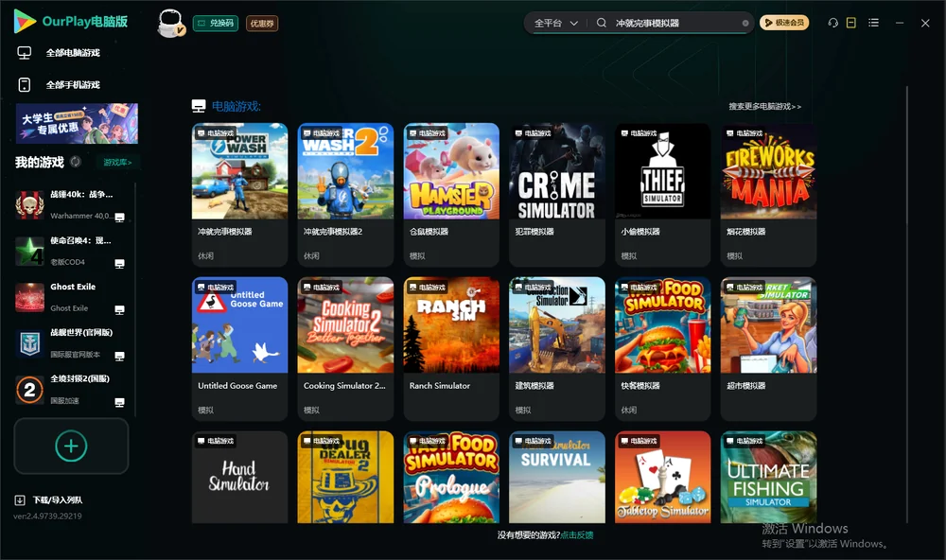This screenshot has height=560, width=946.
Task: Click the OurPlay logo icon
Action: [25, 21]
